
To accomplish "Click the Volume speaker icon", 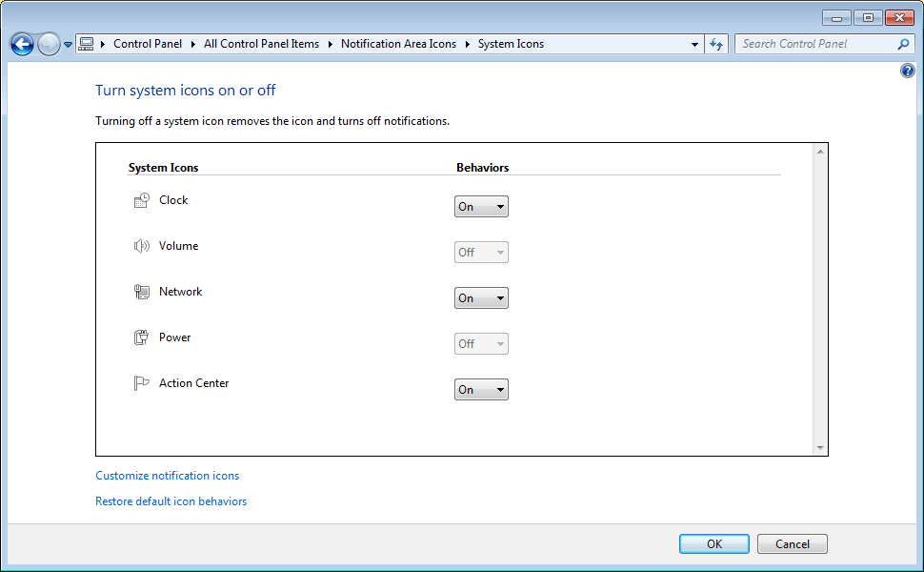I will 142,246.
